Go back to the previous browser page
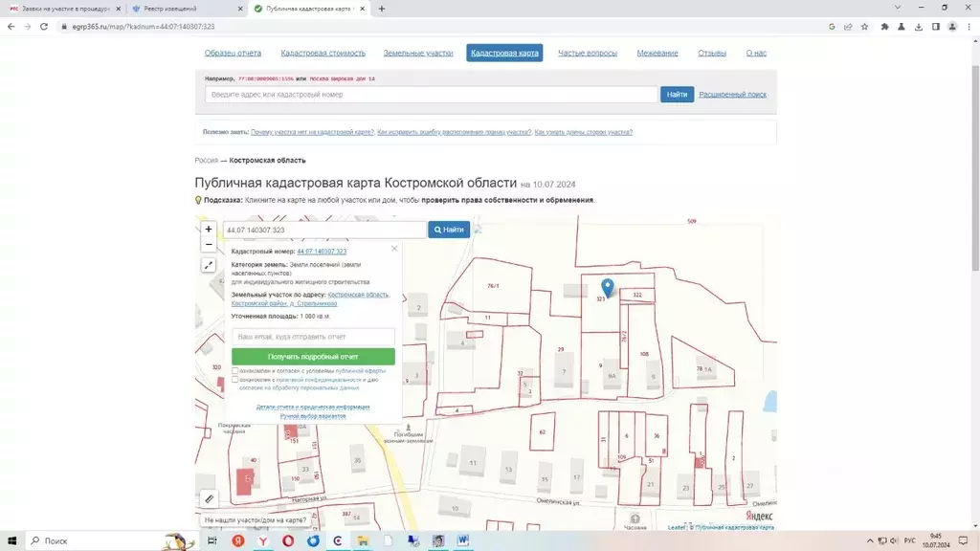The width and height of the screenshot is (980, 551). click(11, 26)
